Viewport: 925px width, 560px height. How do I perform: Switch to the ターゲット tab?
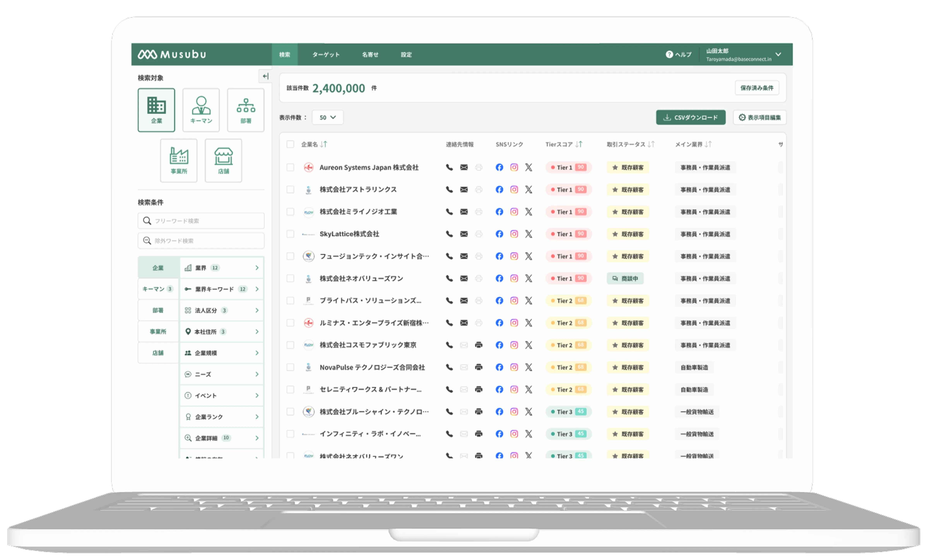(x=326, y=54)
